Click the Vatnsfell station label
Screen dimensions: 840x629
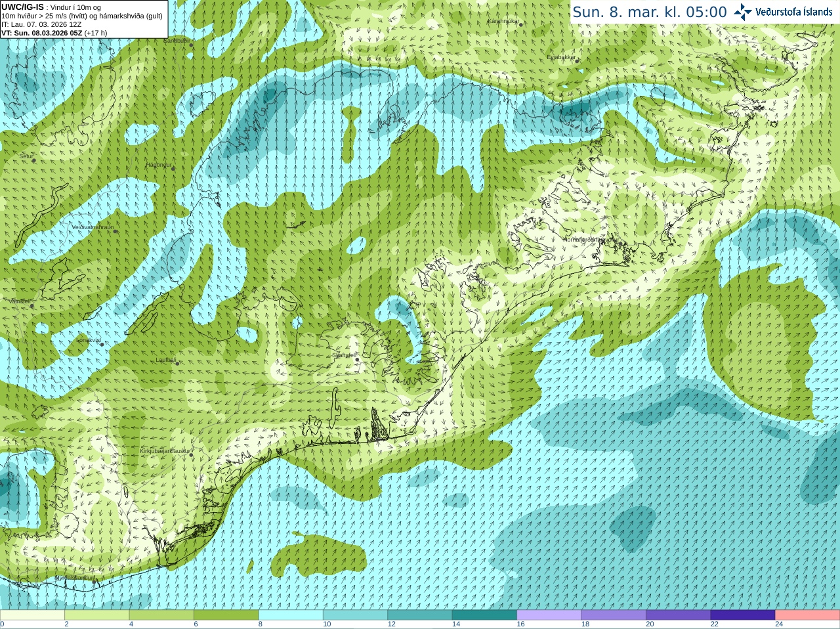click(20, 301)
